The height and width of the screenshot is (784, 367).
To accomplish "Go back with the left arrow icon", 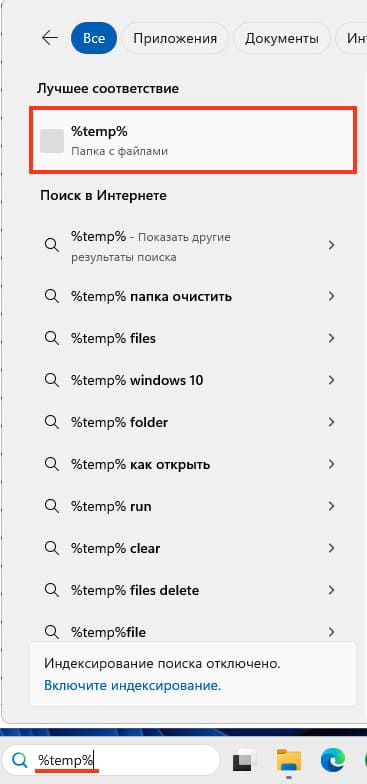I will tap(50, 38).
